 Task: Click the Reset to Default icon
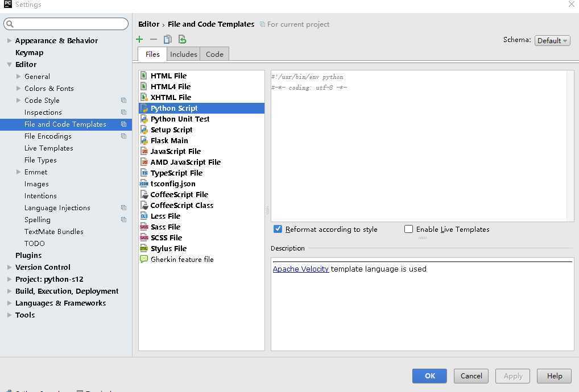point(182,39)
